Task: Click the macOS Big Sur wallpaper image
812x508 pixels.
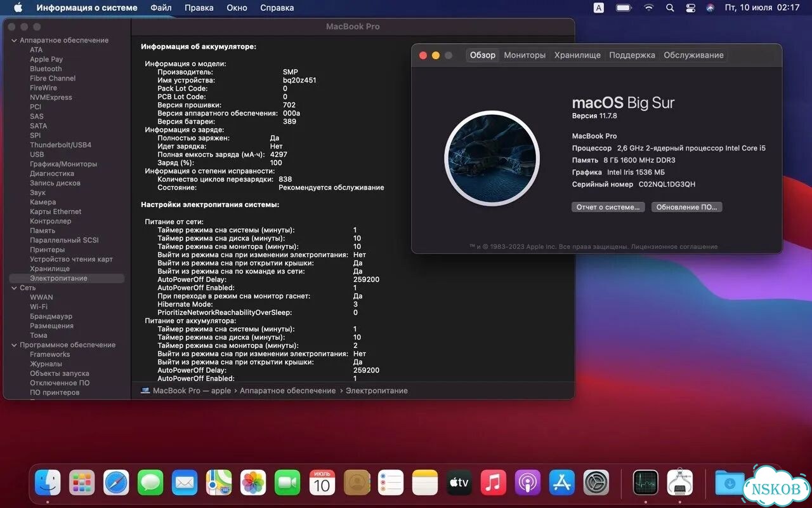Action: pyautogui.click(x=492, y=158)
